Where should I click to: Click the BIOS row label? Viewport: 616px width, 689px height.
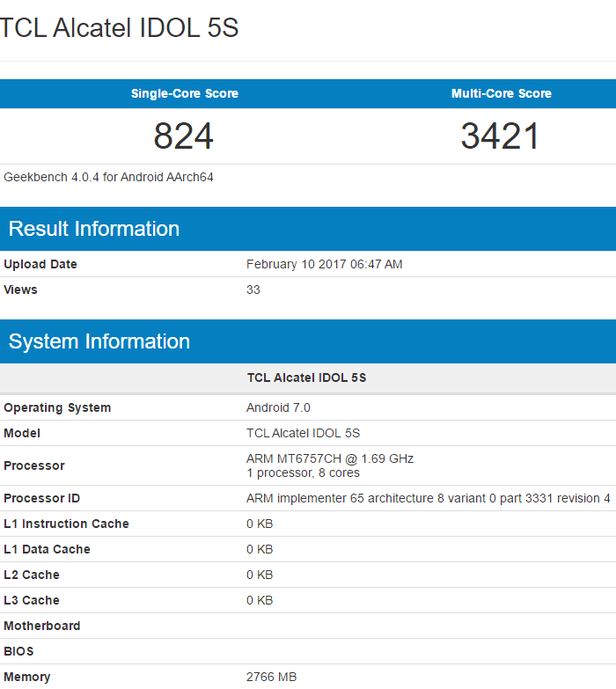pos(18,651)
